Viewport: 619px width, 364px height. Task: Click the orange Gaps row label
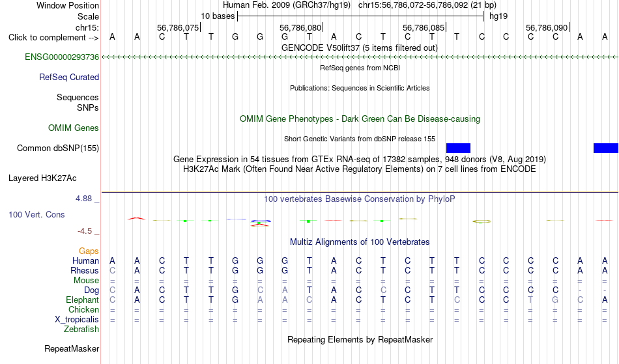89,251
